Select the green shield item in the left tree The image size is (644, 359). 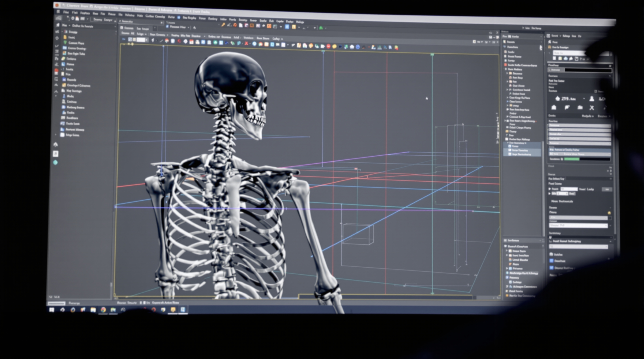(x=74, y=43)
